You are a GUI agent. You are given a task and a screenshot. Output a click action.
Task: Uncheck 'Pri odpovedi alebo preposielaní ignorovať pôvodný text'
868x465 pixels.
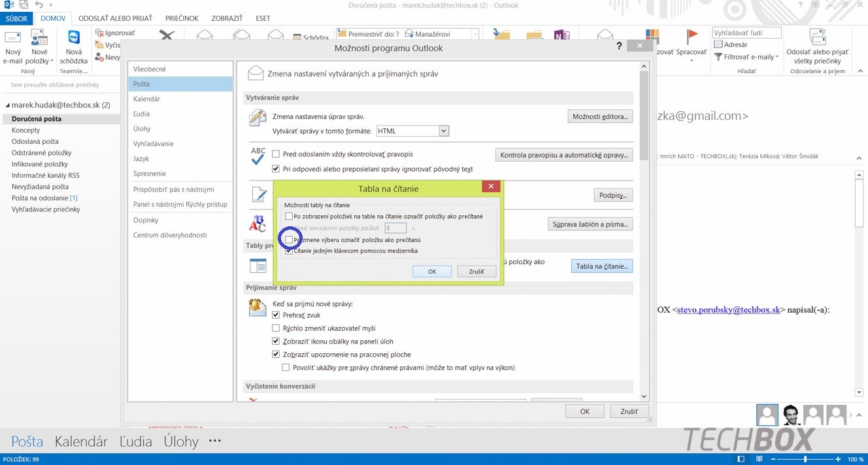[x=276, y=169]
